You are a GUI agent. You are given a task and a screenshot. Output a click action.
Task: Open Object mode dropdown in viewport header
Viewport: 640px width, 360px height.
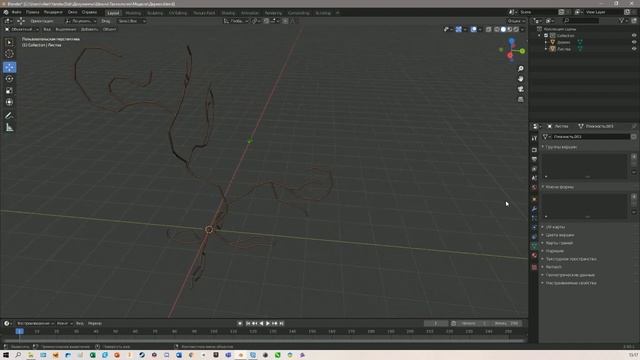click(x=22, y=29)
